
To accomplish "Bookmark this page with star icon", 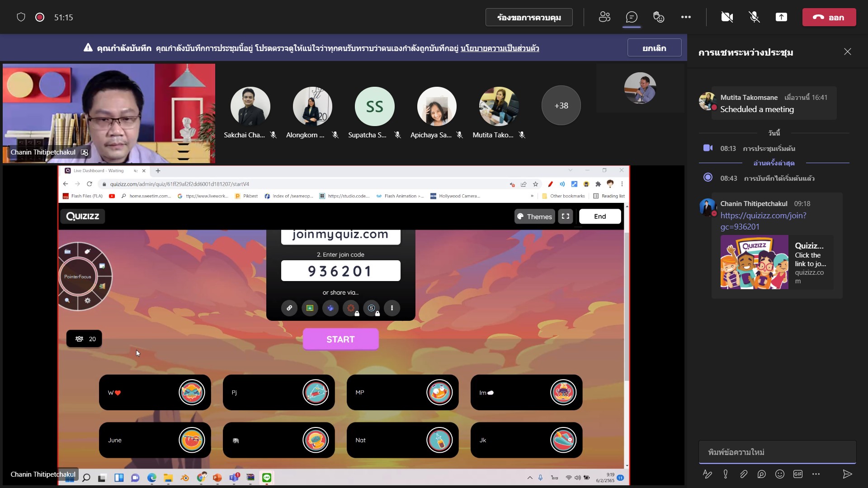I will (x=536, y=184).
